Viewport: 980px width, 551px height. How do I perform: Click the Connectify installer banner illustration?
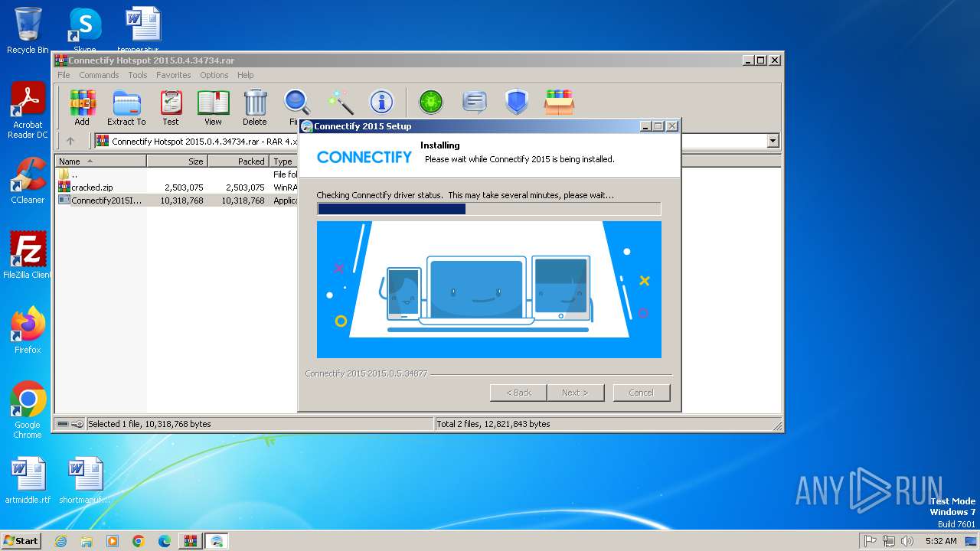tap(488, 289)
